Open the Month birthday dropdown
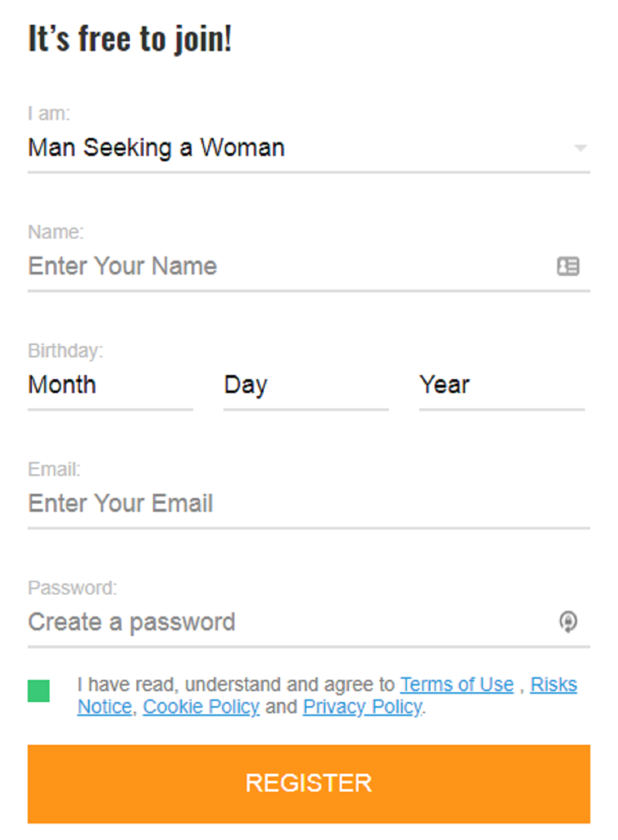 coord(110,385)
